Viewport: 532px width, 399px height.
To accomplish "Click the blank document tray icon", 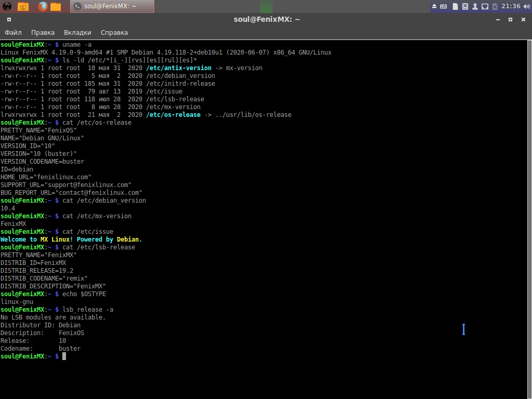I will pos(455,6).
